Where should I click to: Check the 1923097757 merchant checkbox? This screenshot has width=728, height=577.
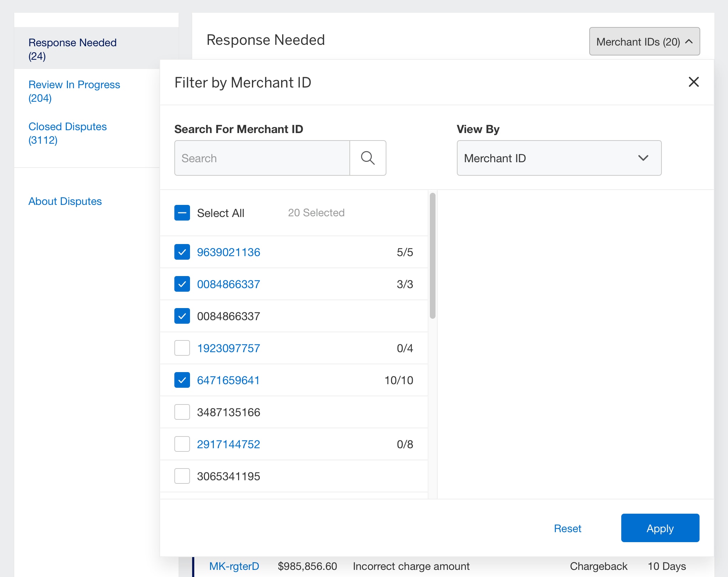pyautogui.click(x=182, y=348)
